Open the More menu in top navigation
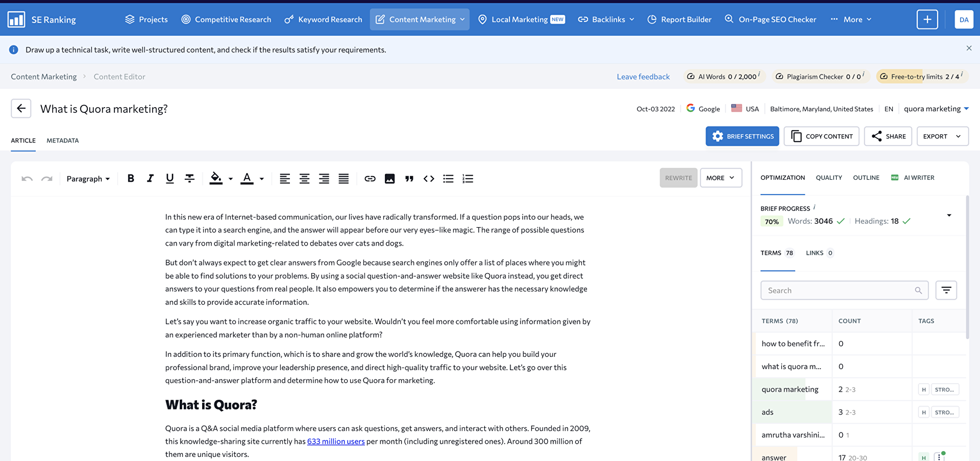 [851, 19]
